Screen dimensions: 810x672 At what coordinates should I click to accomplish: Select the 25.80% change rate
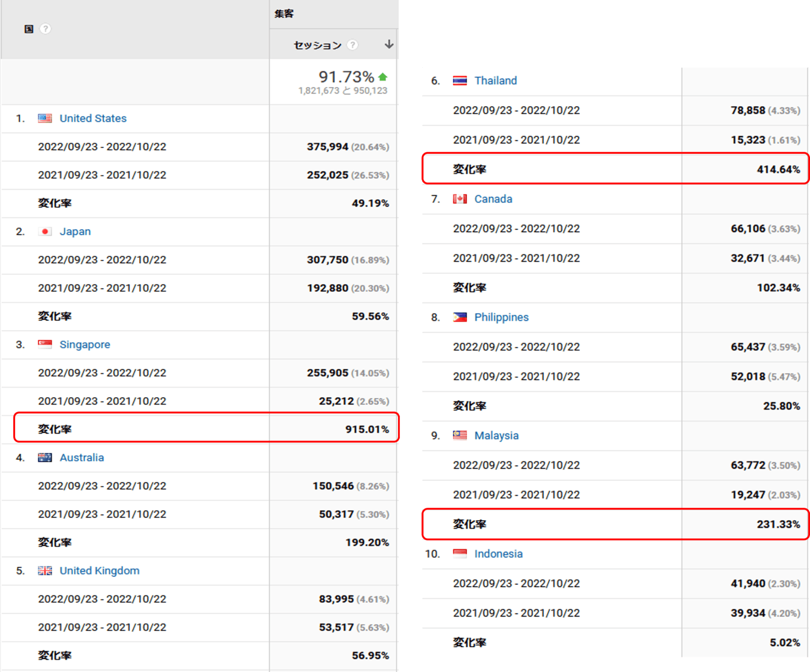782,406
